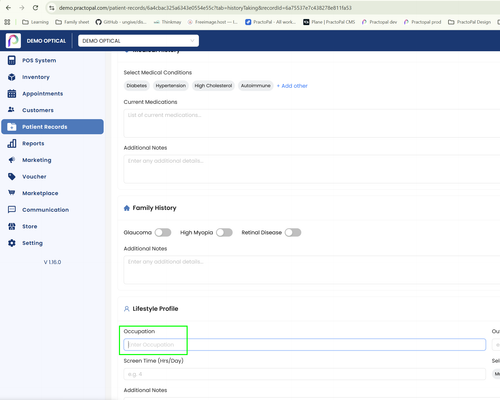Click the Communication chat icon
This screenshot has width=500, height=400.
click(x=12, y=210)
